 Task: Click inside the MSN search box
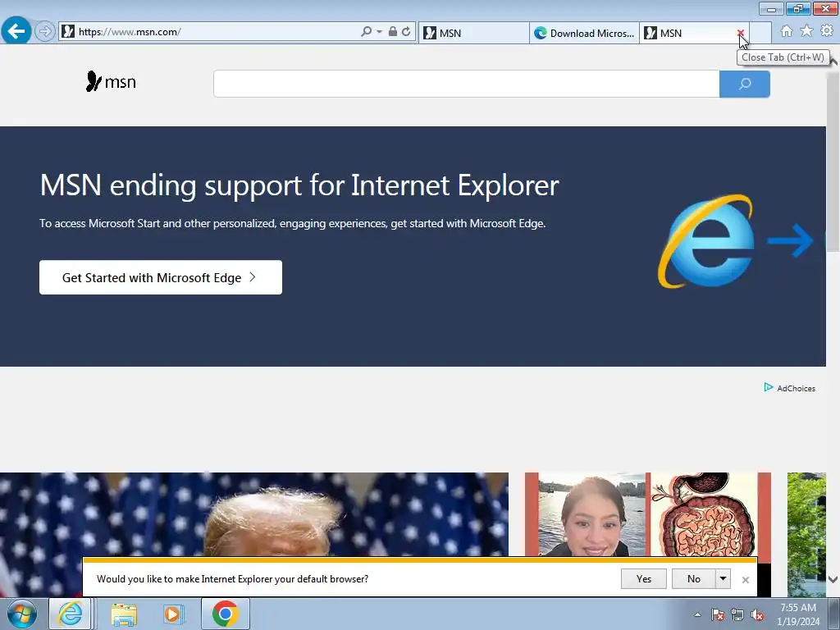[466, 84]
